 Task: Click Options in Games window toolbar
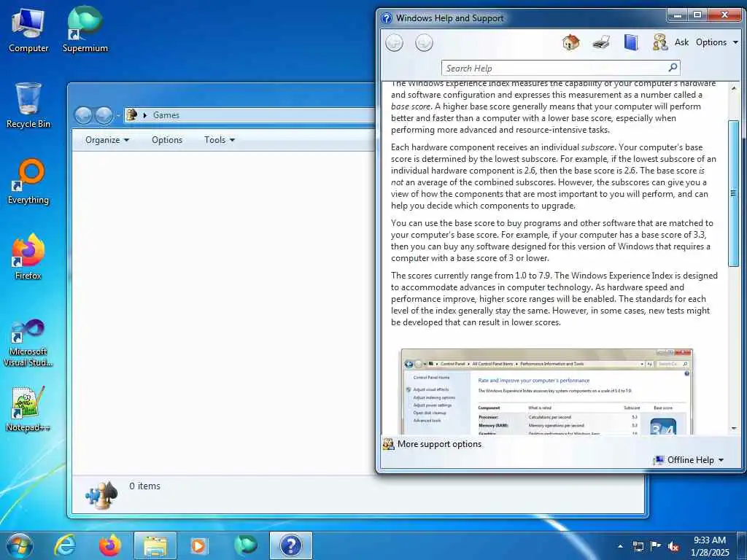click(167, 140)
